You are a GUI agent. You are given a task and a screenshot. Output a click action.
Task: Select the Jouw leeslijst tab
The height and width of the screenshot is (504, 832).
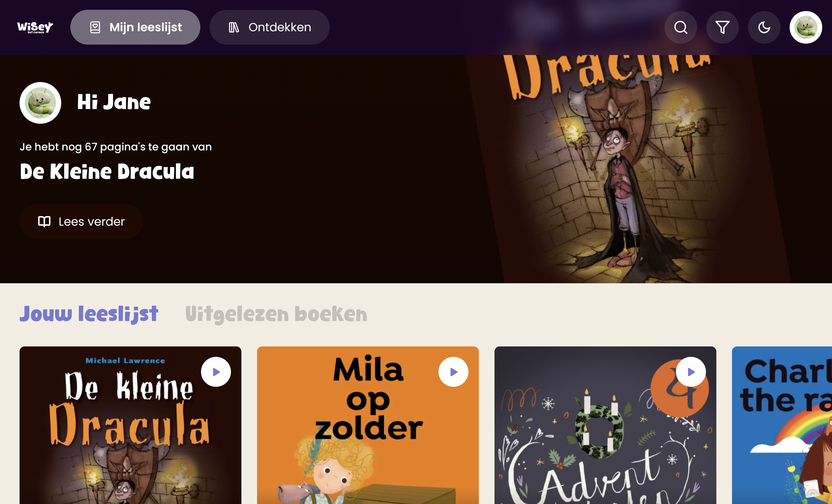[89, 314]
